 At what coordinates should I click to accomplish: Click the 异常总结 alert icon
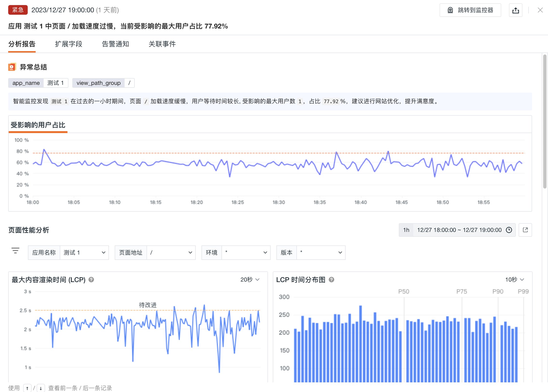(12, 67)
